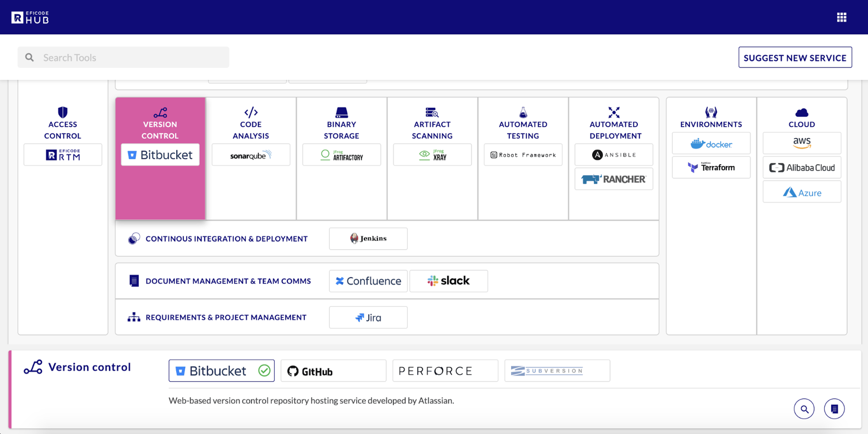Select the Ansible deployment tool
Screen dimensions: 868x434
tap(613, 154)
